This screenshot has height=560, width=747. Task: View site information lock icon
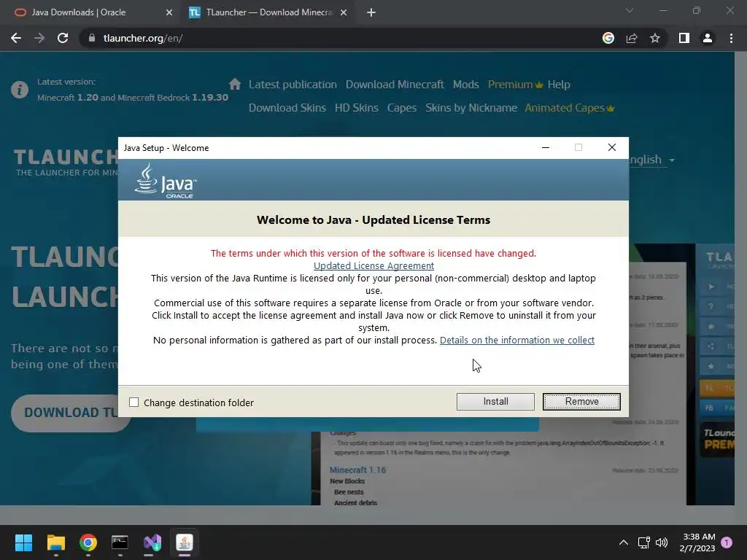point(92,38)
